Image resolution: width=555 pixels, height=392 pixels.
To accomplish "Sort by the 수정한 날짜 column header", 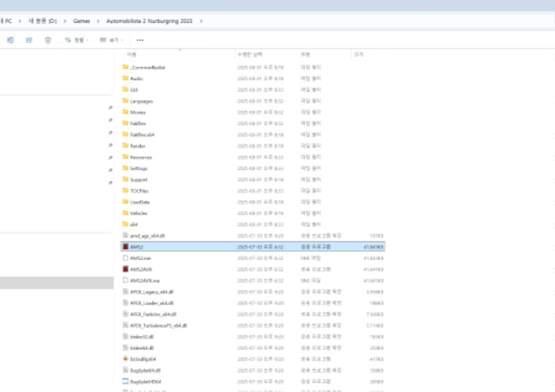I will pos(250,55).
